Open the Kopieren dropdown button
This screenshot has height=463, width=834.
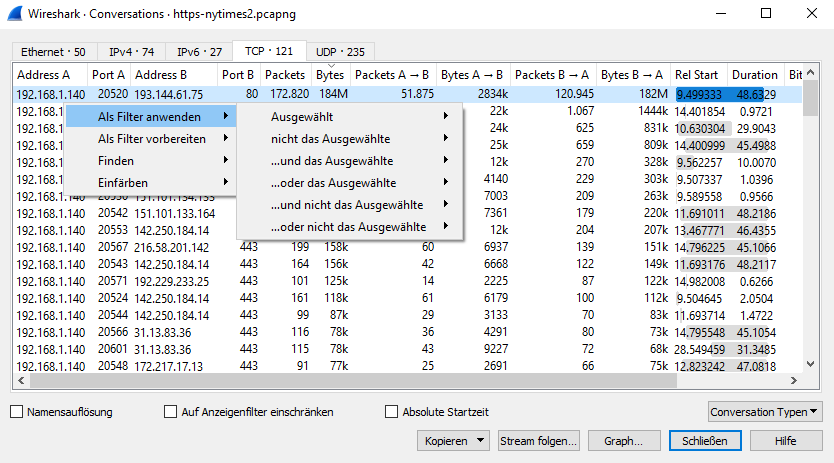(x=453, y=441)
